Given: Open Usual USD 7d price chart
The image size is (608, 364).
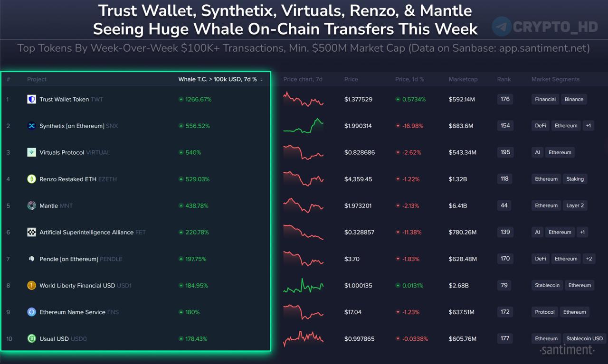Looking at the screenshot, I should click(303, 338).
